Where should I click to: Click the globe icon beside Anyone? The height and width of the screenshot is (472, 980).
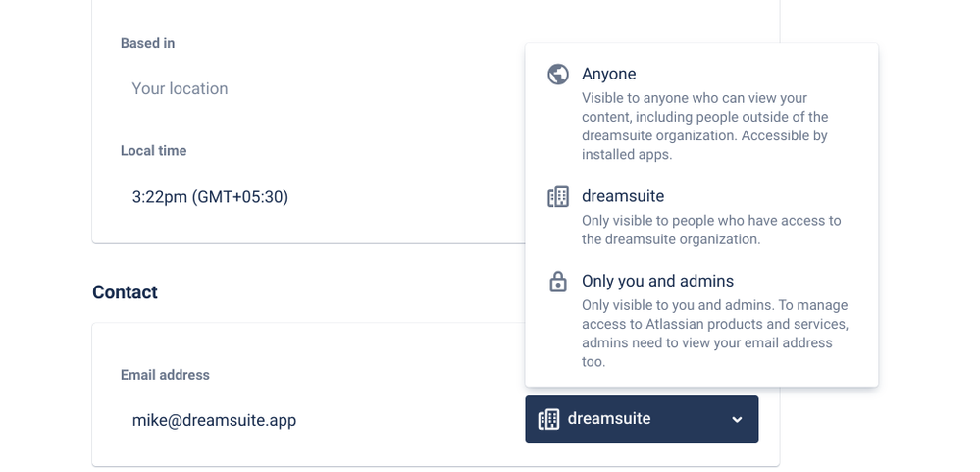tap(558, 75)
